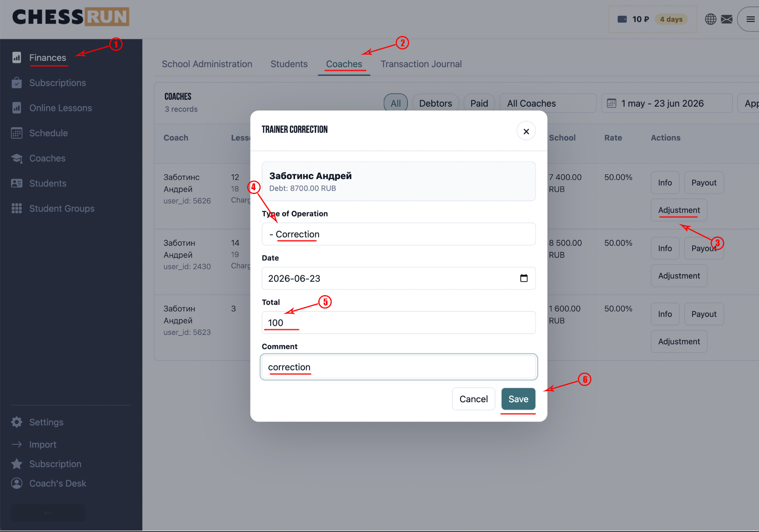759x532 pixels.
Task: Click Info for user_id 2430
Action: [665, 248]
